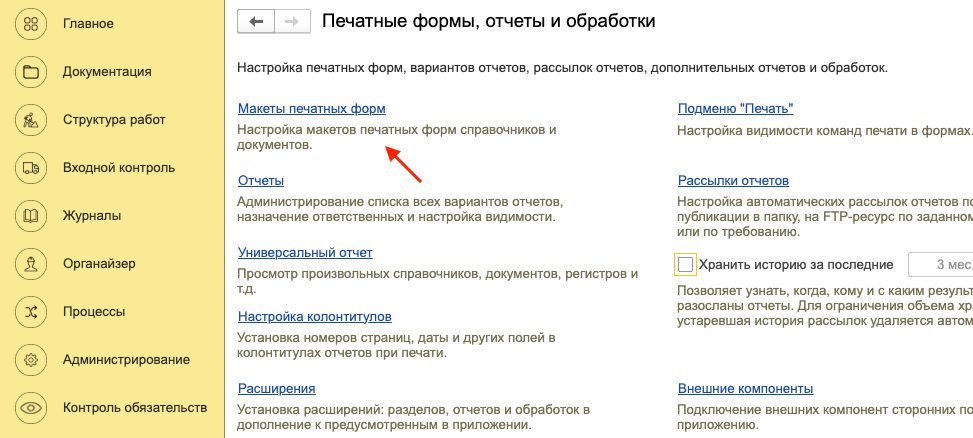The image size is (973, 438).
Task: Open the Расширения link
Action: 277,388
